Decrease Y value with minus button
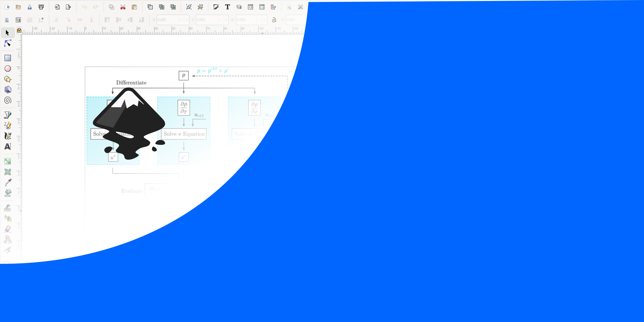Image resolution: width=644 pixels, height=322 pixels. pos(220,20)
